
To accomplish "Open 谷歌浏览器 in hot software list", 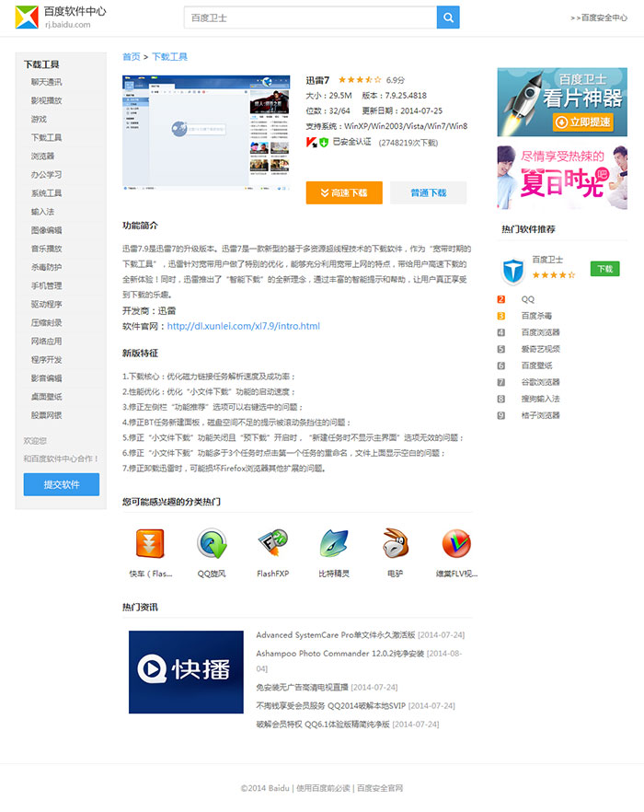I will tap(540, 382).
